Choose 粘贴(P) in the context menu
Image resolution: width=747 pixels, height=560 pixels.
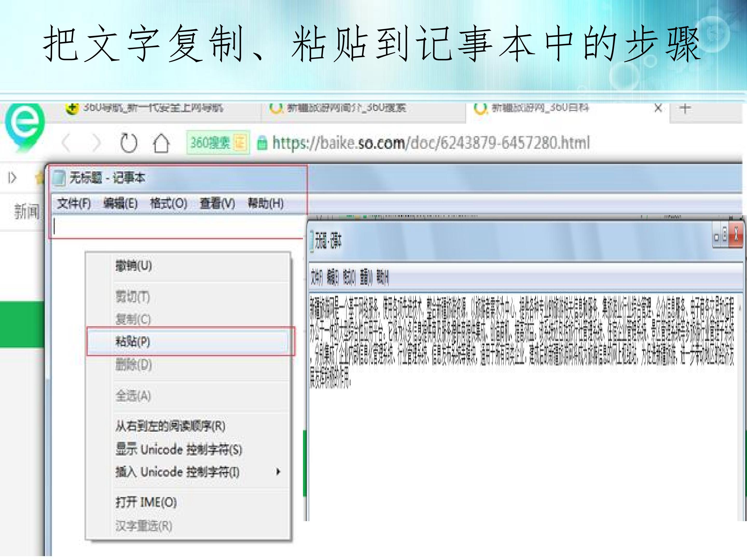(x=190, y=341)
